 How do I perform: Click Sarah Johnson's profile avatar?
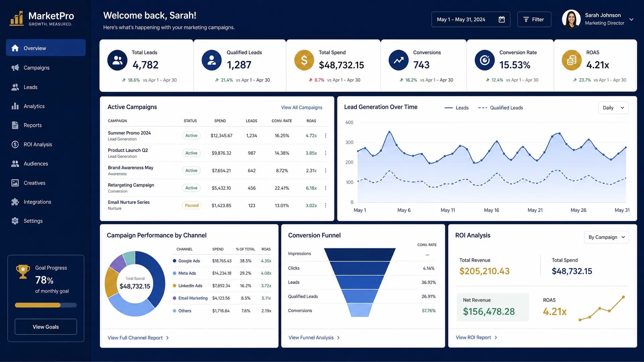(571, 19)
